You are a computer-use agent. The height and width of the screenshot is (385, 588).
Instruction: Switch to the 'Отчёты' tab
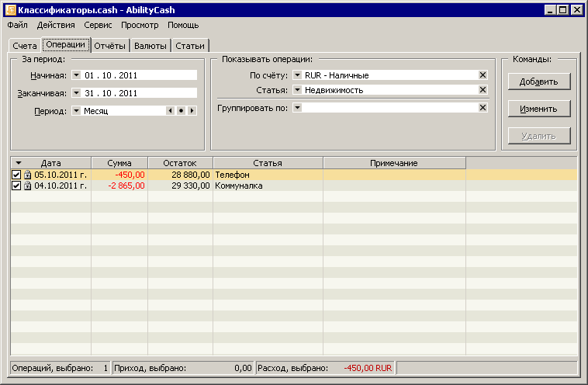tap(109, 46)
